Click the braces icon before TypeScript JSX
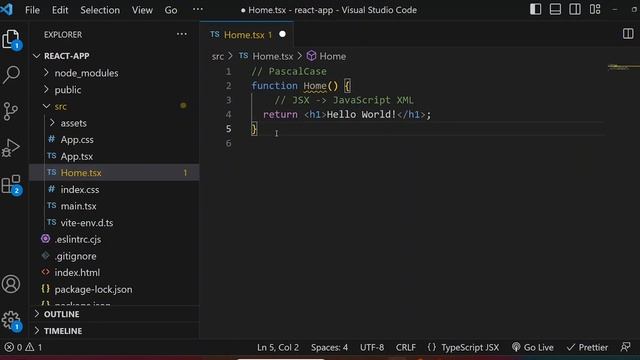640x360 pixels. (x=431, y=347)
